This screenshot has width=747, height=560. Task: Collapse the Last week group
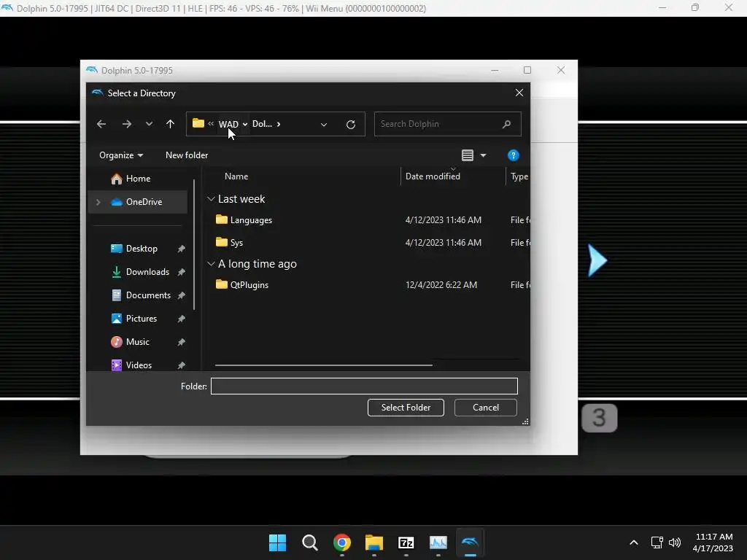pos(211,199)
